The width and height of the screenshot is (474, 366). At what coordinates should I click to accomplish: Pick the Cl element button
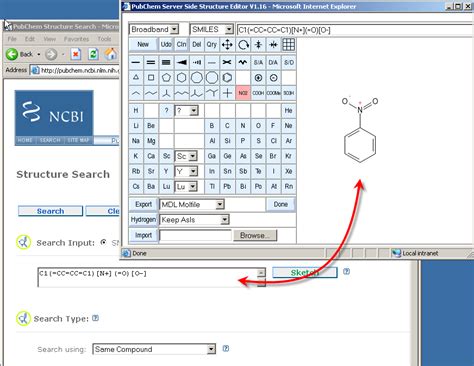[x=273, y=141]
